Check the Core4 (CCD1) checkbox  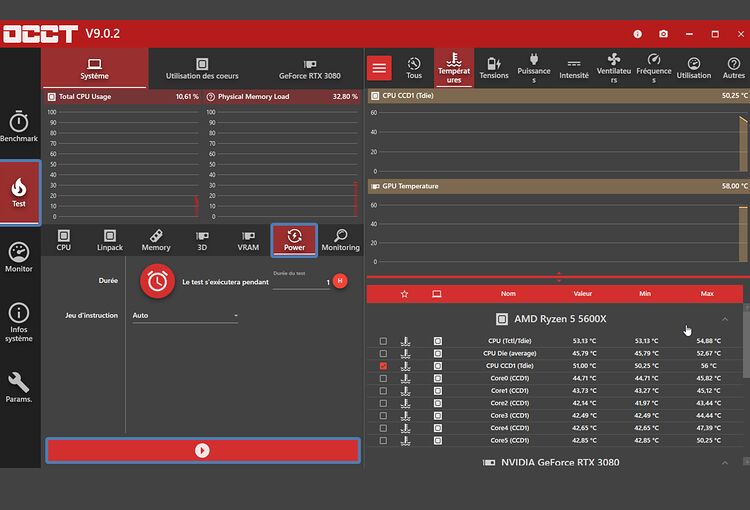(383, 428)
